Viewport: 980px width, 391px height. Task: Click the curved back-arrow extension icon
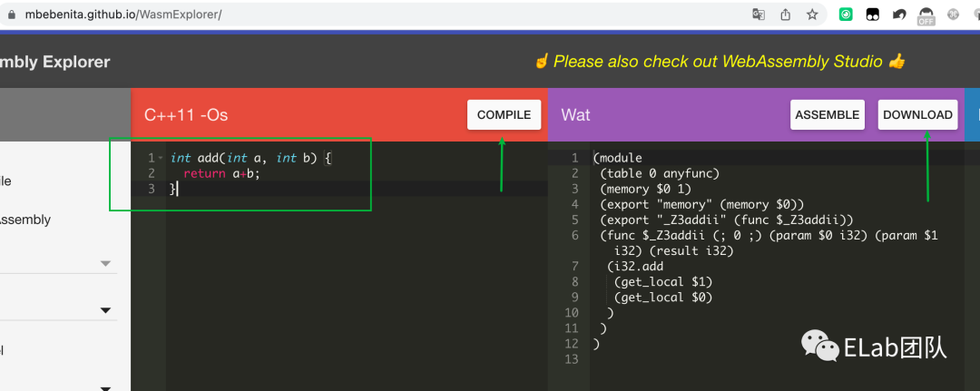tap(898, 15)
